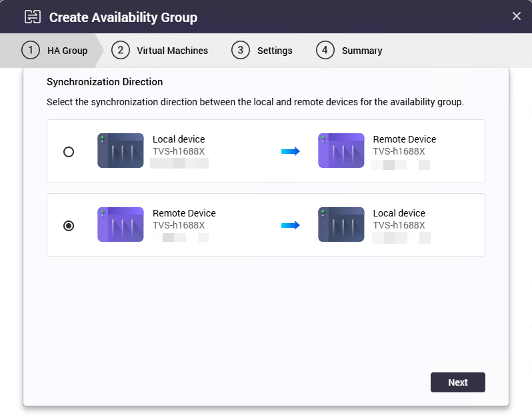Select remote-to-local synchronization radio button
This screenshot has width=532, height=417.
click(x=69, y=226)
